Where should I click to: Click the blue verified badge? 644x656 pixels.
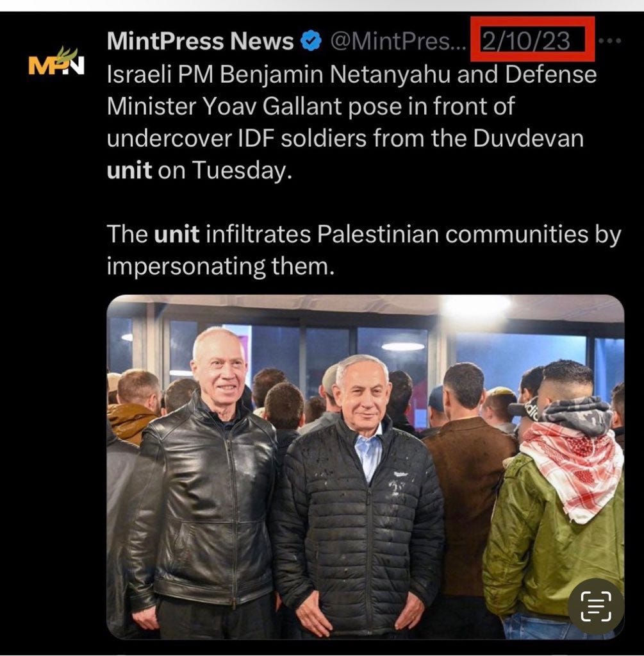pos(311,41)
